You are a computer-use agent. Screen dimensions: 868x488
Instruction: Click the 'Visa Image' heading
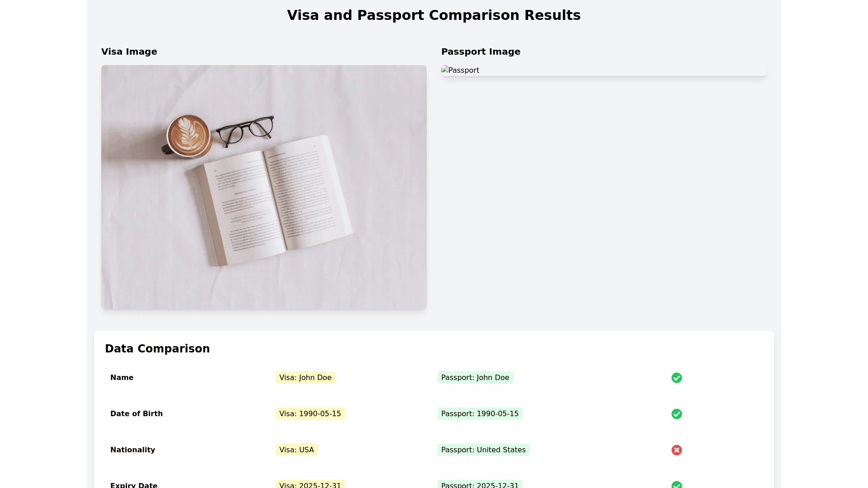pyautogui.click(x=129, y=52)
